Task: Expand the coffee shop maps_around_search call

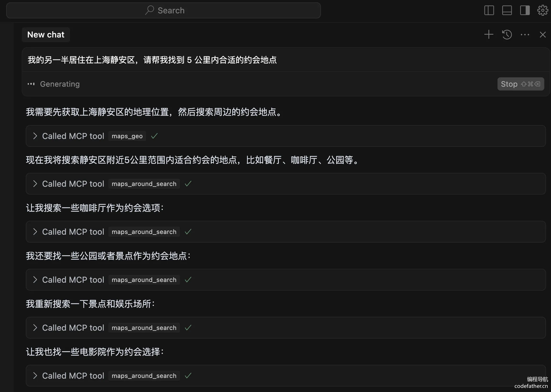Action: pos(35,232)
